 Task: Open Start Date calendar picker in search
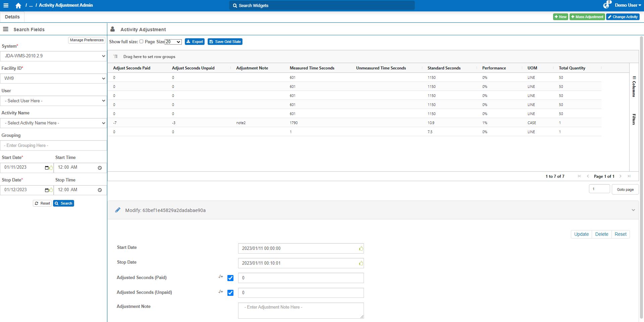click(x=47, y=168)
